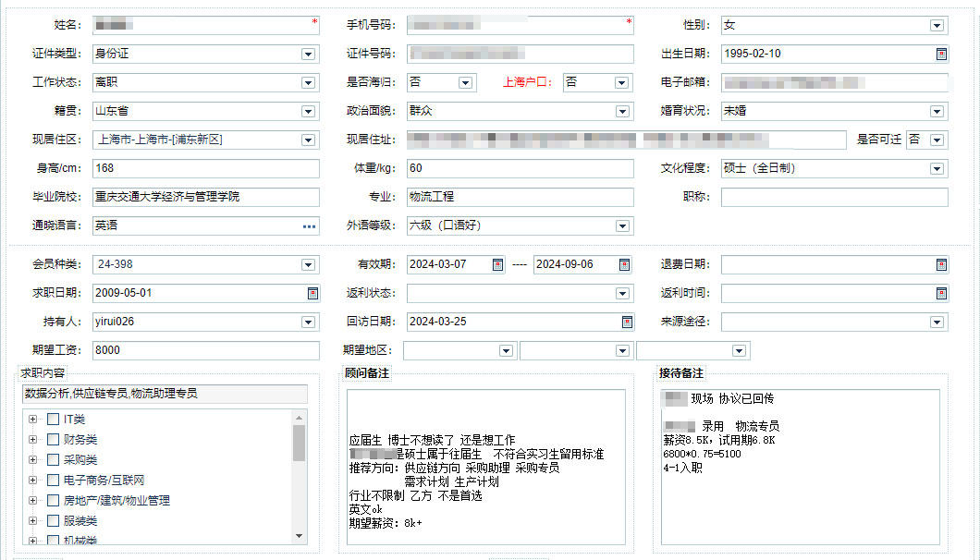Open the 是否海归 dropdown
The height and width of the screenshot is (560, 980).
[x=465, y=83]
